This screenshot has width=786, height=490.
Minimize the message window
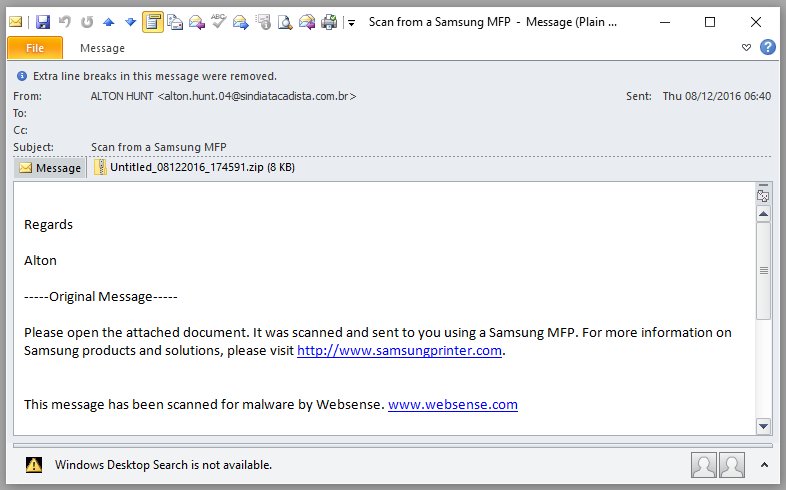point(665,22)
